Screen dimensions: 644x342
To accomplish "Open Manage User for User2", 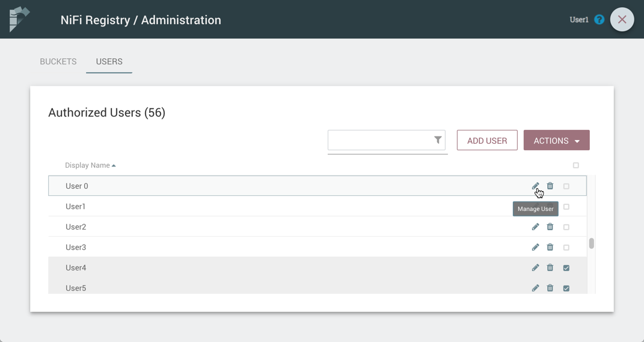I will pyautogui.click(x=535, y=227).
